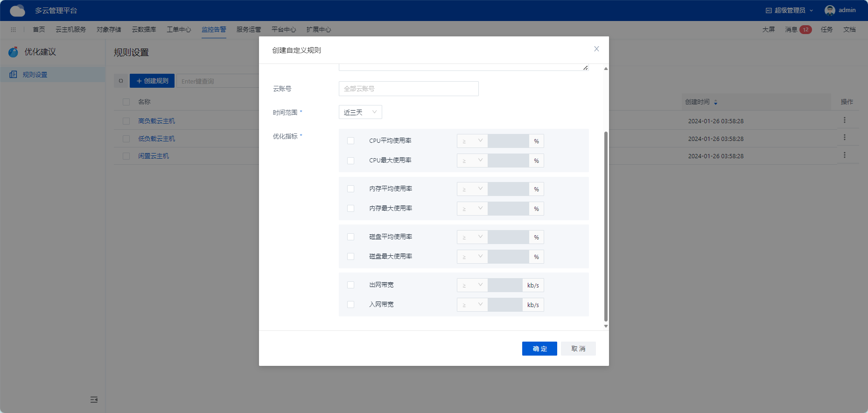Expand the 超级管理员 role dropdown

tap(790, 10)
